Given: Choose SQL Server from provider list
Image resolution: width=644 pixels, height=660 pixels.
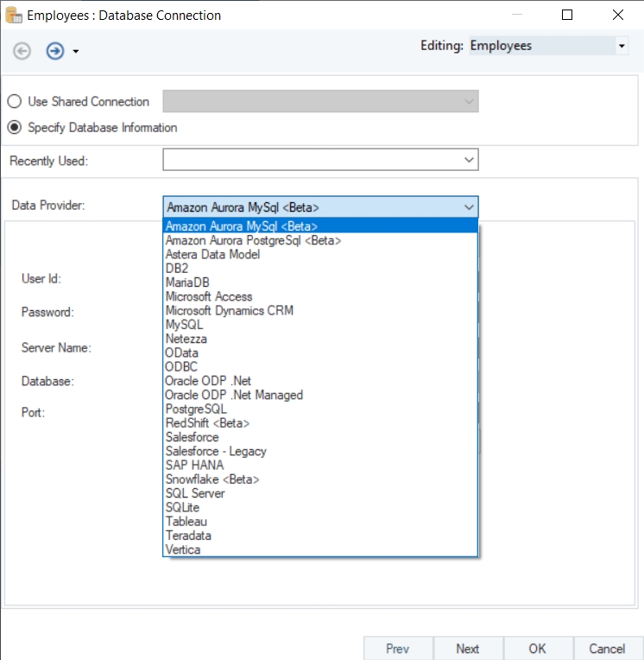Looking at the screenshot, I should point(195,493).
